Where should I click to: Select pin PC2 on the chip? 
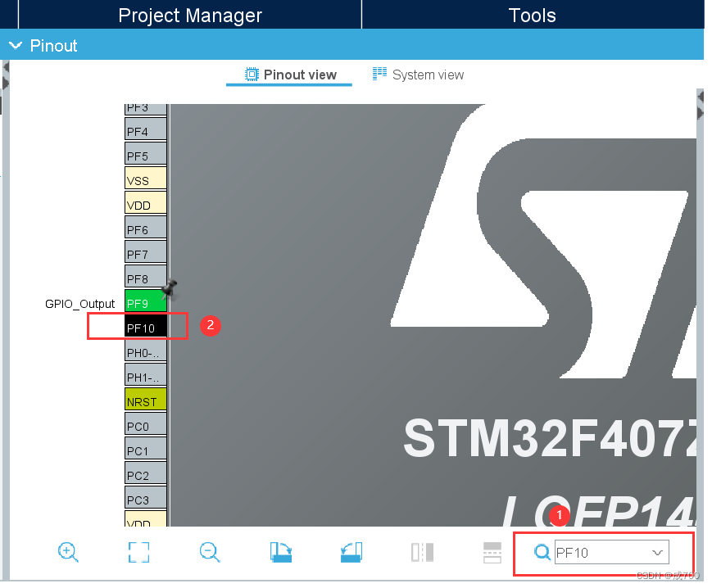point(146,473)
